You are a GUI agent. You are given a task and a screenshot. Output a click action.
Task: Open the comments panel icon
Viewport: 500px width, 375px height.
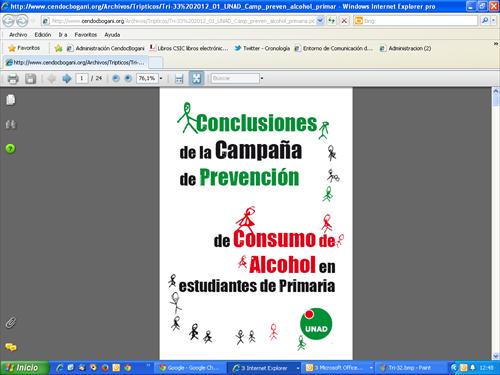[11, 347]
